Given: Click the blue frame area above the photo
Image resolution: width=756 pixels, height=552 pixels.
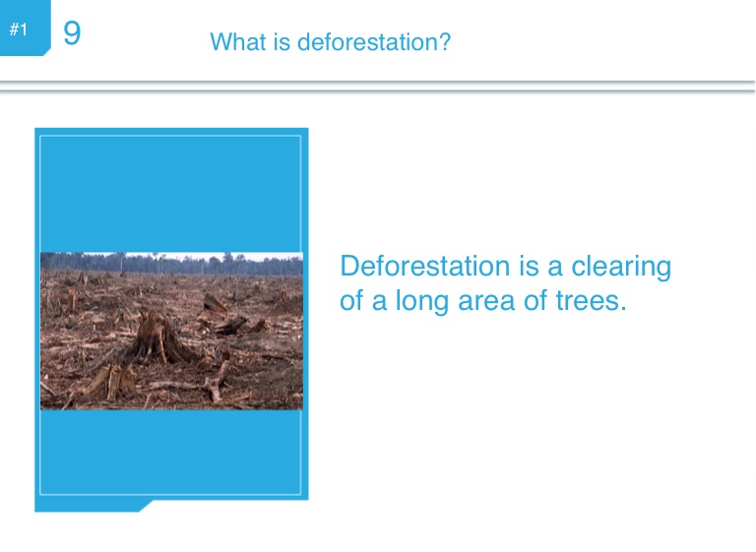Looking at the screenshot, I should coord(171,192).
